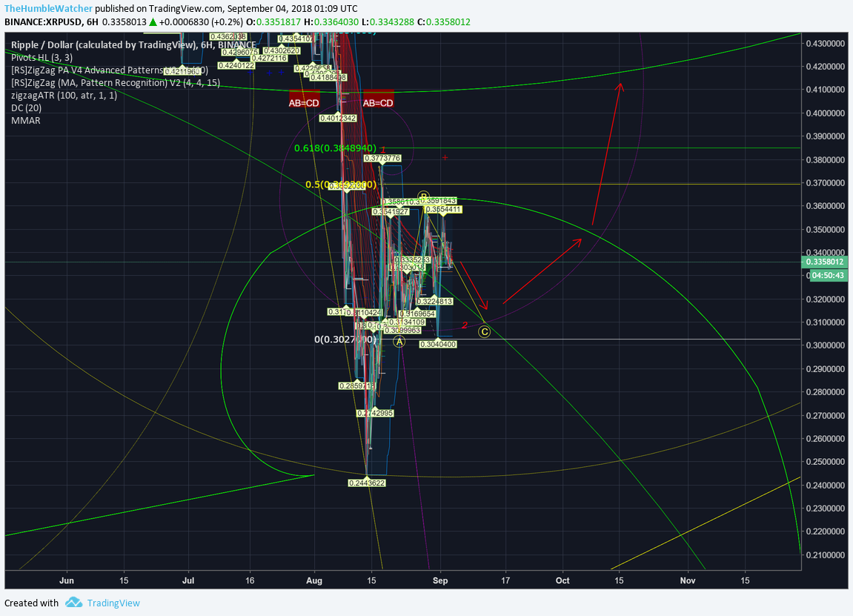The height and width of the screenshot is (616, 853).
Task: Click the 0.3134109 pivot label
Action: (x=407, y=322)
